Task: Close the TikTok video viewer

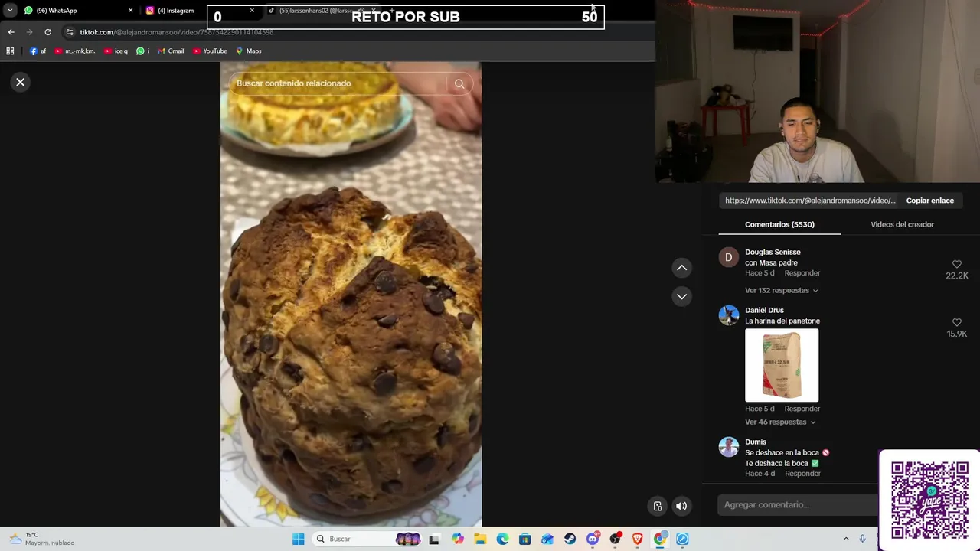Action: [21, 82]
